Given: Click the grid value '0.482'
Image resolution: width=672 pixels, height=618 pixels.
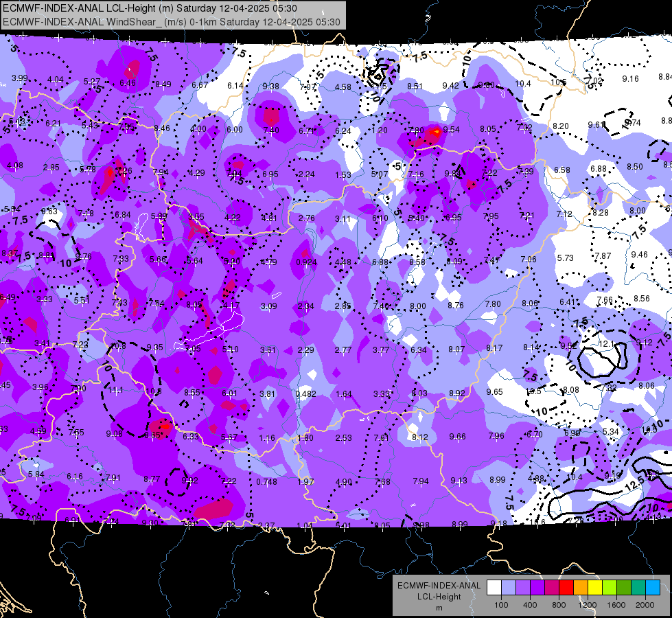Looking at the screenshot, I should tap(306, 393).
